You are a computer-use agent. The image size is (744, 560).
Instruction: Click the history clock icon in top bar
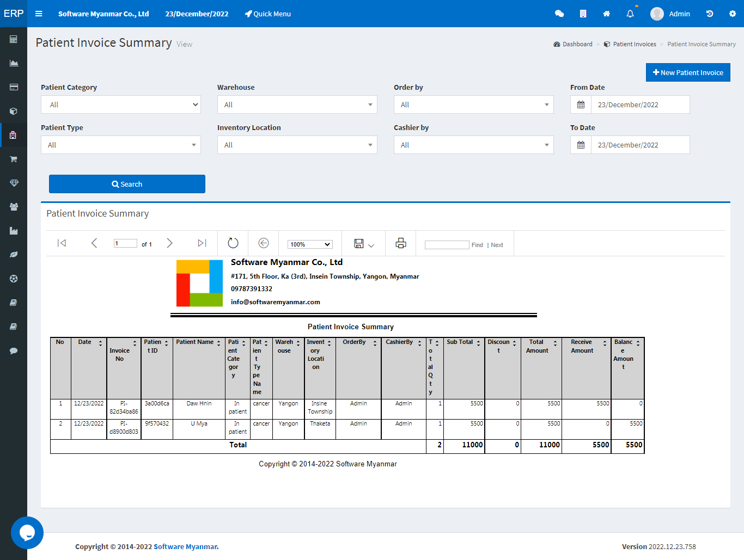(710, 14)
